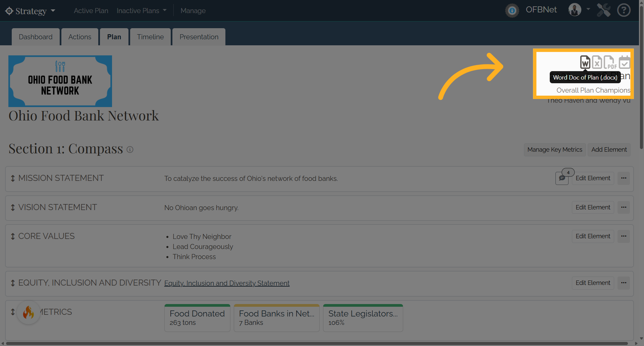This screenshot has height=346, width=644.
Task: Click the reorder arrows for Metrics row
Action: (x=13, y=312)
